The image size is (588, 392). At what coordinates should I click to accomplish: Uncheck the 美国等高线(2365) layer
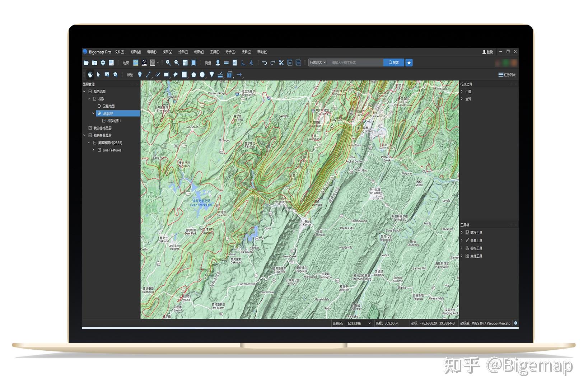point(95,143)
